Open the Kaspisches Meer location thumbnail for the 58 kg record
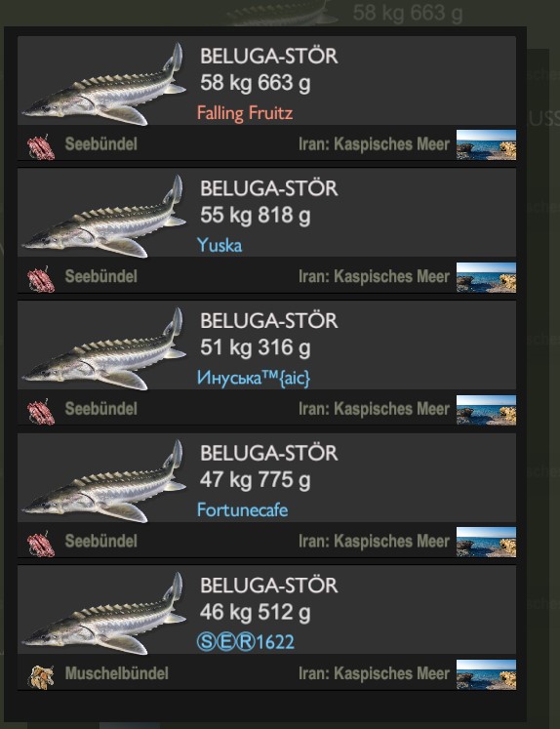This screenshot has height=729, width=560. [486, 144]
